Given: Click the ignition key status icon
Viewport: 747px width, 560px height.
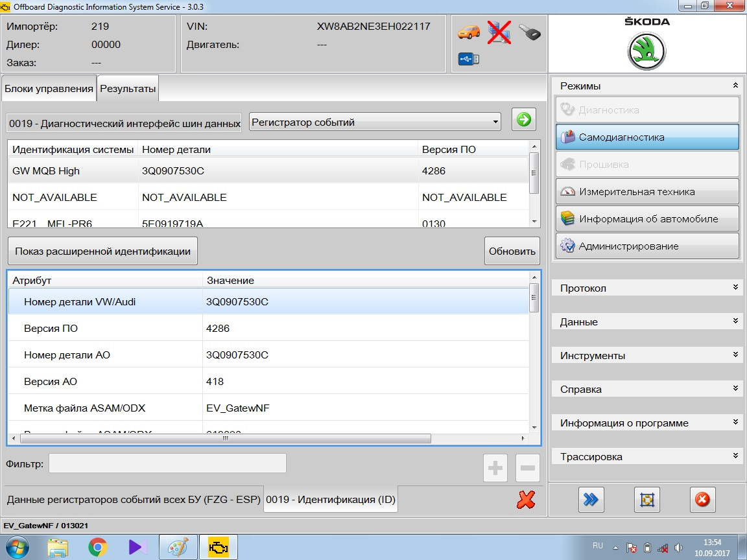Looking at the screenshot, I should [529, 32].
